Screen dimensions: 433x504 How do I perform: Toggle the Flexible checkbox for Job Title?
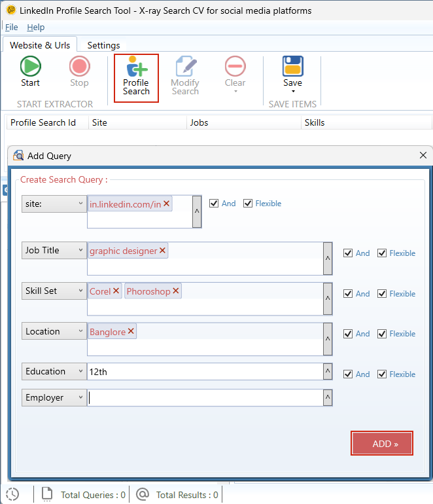[382, 253]
